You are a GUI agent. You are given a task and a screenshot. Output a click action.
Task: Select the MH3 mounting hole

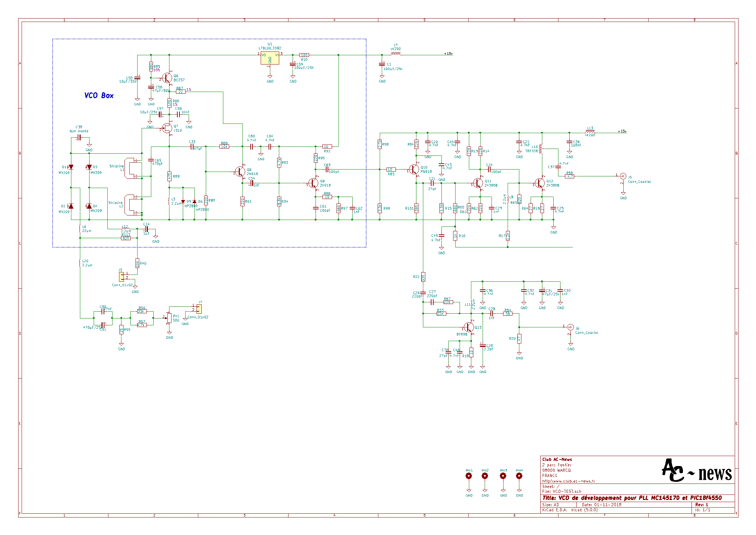click(503, 476)
